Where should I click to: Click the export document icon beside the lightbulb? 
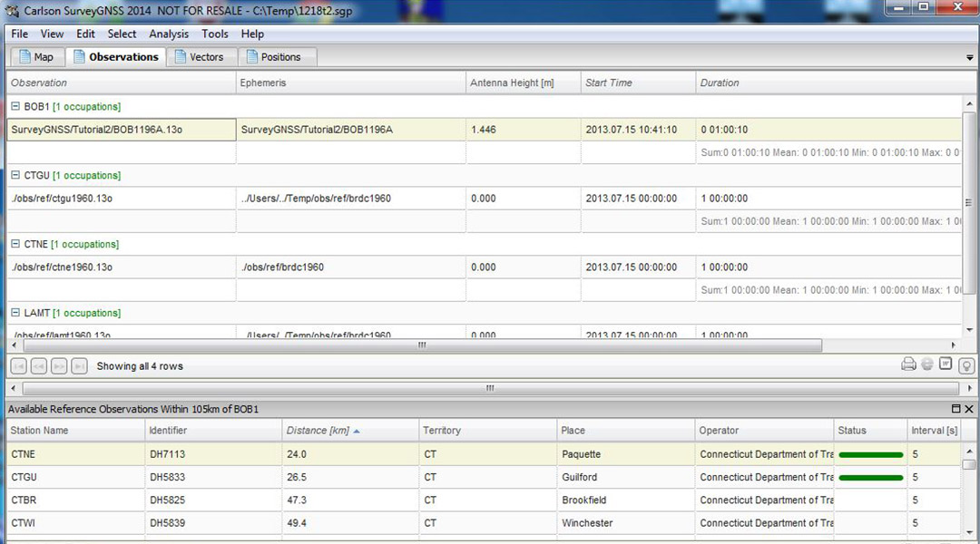coord(946,364)
